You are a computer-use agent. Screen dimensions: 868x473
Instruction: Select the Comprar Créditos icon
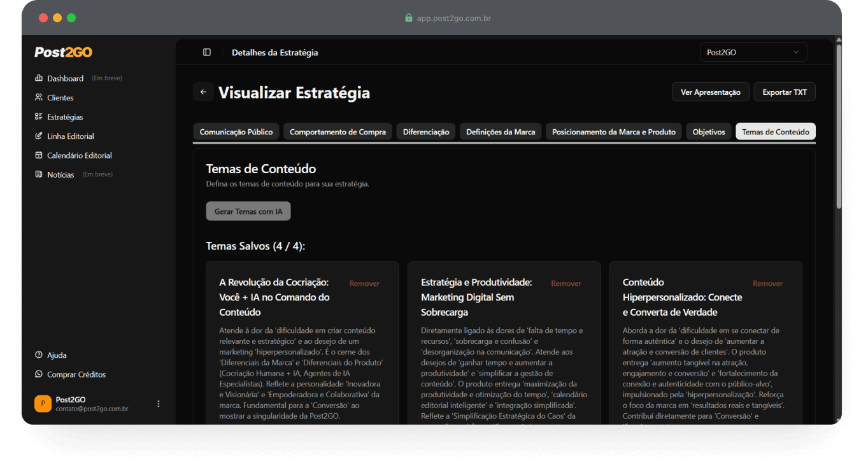(39, 374)
